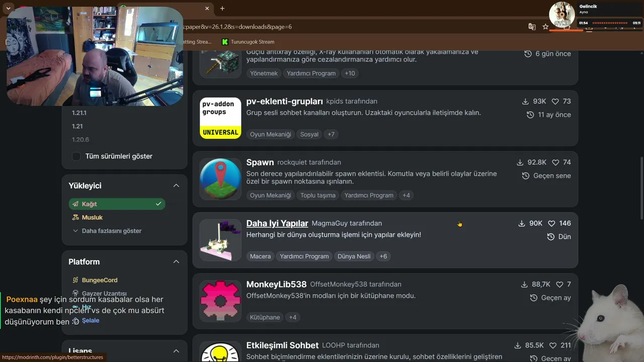Toggle the BungeeCord platform filter
This screenshot has width=644, height=362.
(100, 280)
